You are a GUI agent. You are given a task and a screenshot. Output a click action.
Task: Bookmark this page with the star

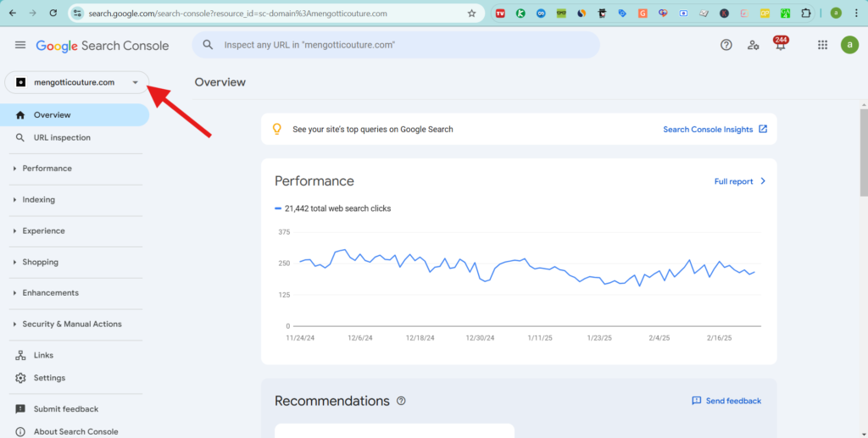[x=471, y=14]
